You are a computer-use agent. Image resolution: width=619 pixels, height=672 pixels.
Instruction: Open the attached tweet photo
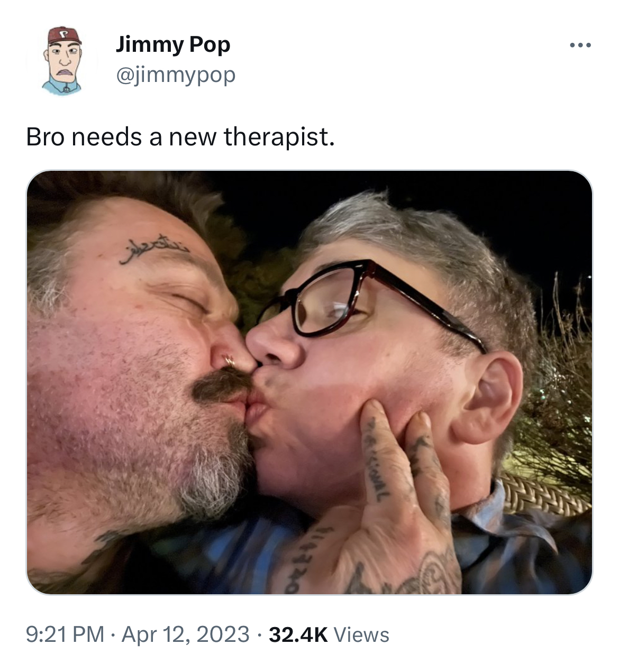[309, 382]
